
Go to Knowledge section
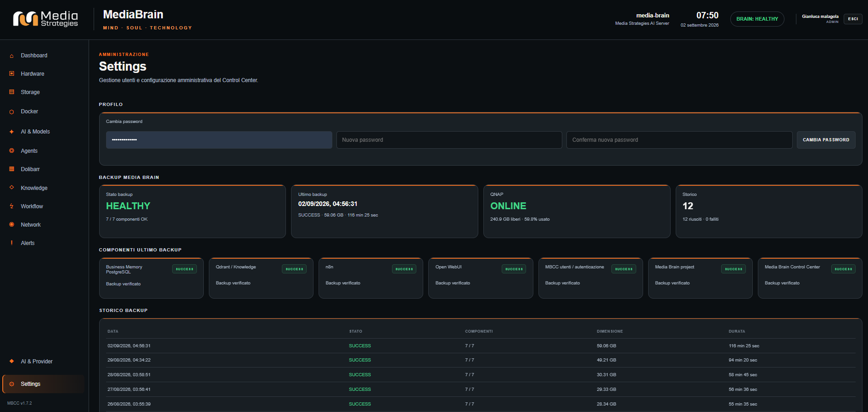point(34,188)
